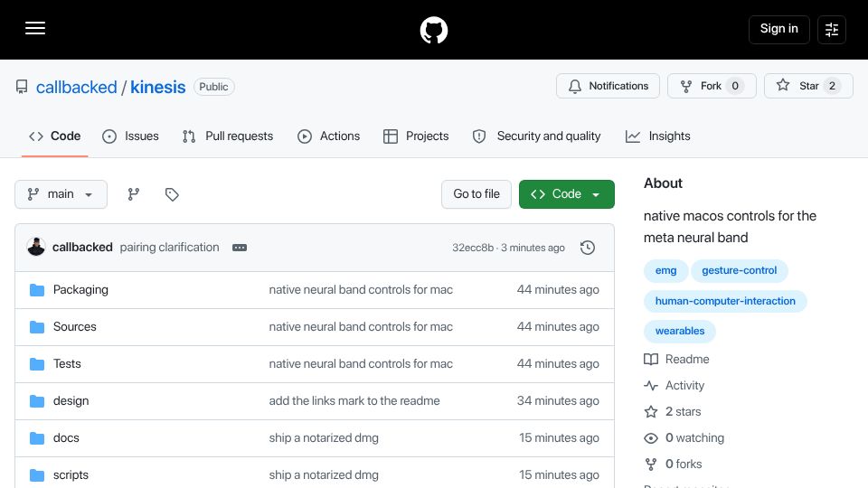The height and width of the screenshot is (488, 868).
Task: Open the Sources folder name
Action: (75, 327)
